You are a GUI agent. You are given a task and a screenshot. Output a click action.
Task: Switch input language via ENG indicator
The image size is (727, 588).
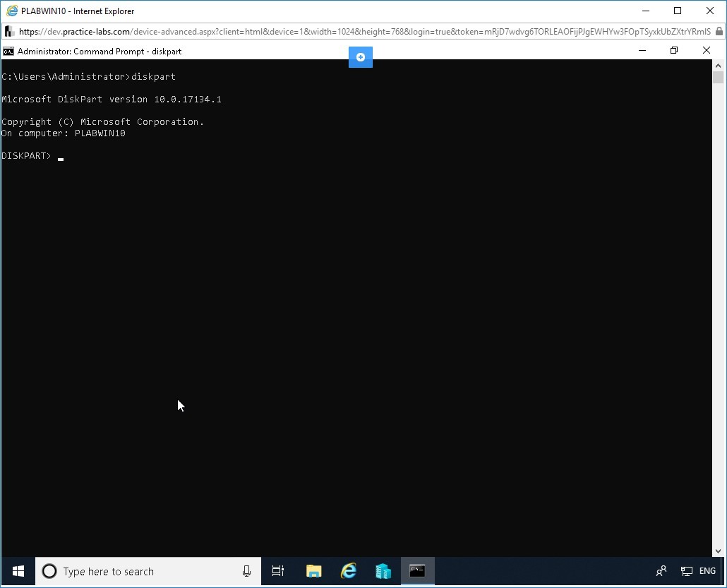click(707, 571)
